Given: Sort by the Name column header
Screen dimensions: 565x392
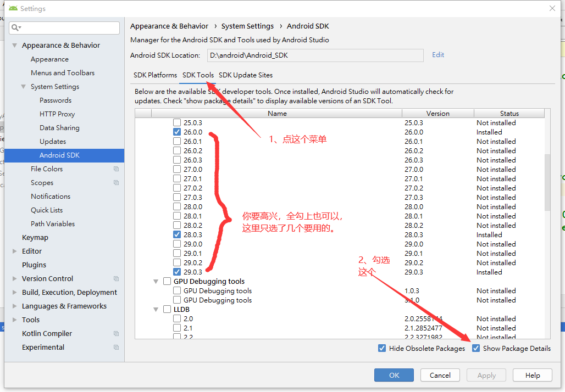Looking at the screenshot, I should click(x=277, y=114).
